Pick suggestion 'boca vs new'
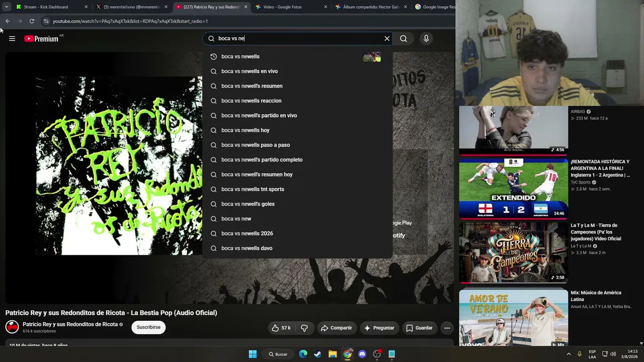644x362 pixels. pos(297,219)
